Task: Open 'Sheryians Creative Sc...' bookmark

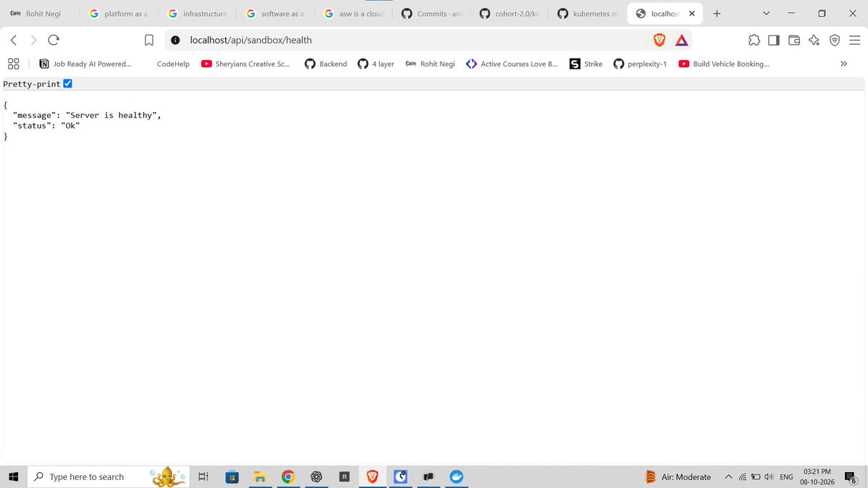Action: (246, 64)
